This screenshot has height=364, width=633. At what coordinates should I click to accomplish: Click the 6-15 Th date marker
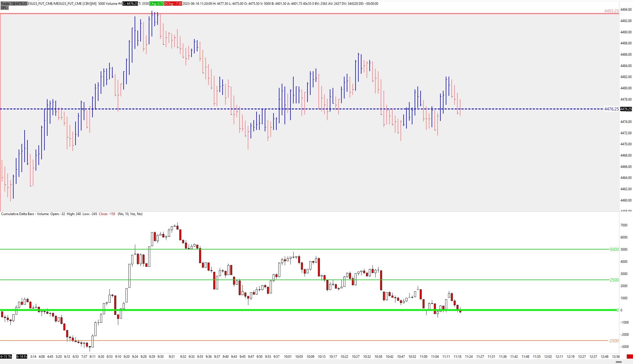[6, 357]
